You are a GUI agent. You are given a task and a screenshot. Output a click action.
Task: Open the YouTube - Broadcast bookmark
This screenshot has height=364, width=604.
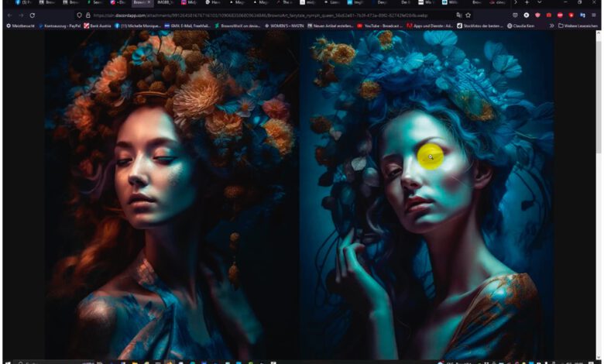379,26
